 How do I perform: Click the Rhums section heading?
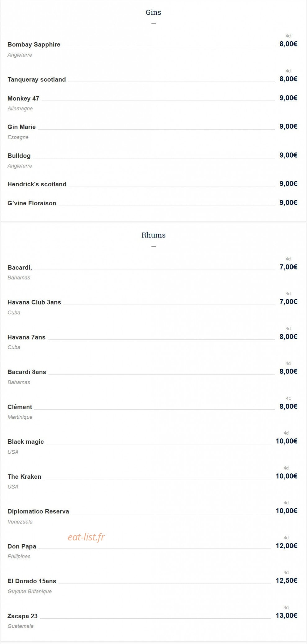[x=153, y=235]
